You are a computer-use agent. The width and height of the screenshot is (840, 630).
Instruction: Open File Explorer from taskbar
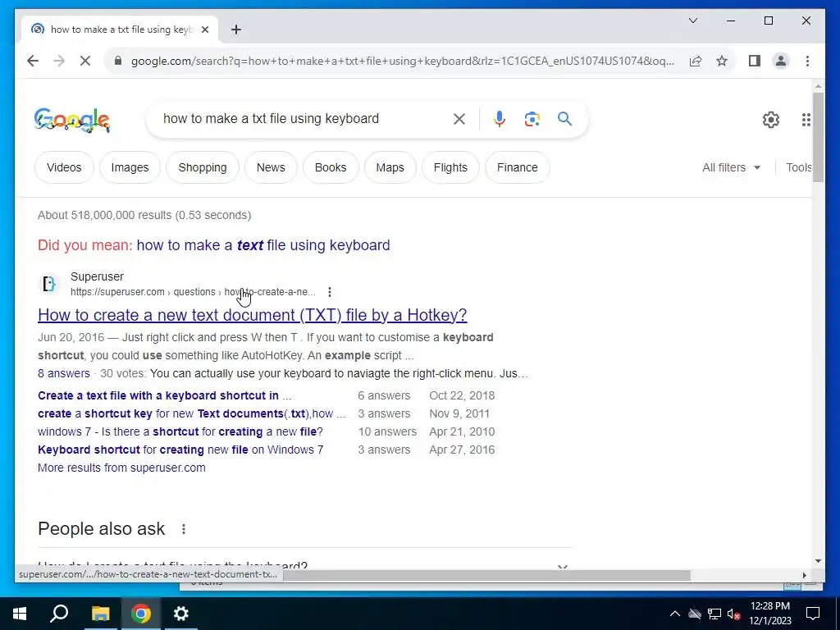coord(100,614)
